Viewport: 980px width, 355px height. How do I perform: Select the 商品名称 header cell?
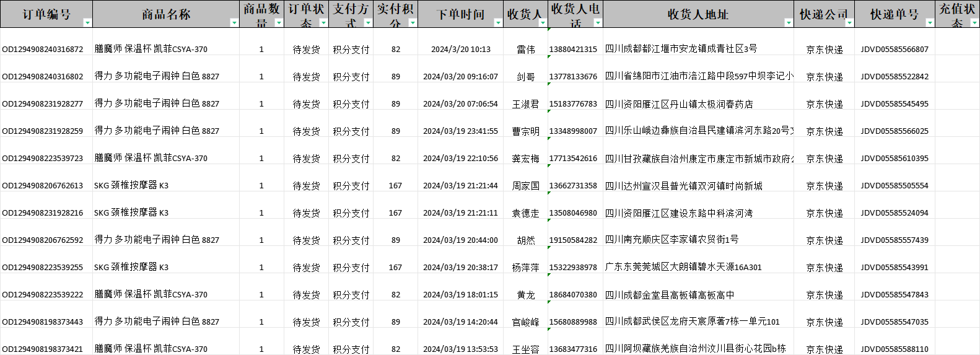point(166,14)
